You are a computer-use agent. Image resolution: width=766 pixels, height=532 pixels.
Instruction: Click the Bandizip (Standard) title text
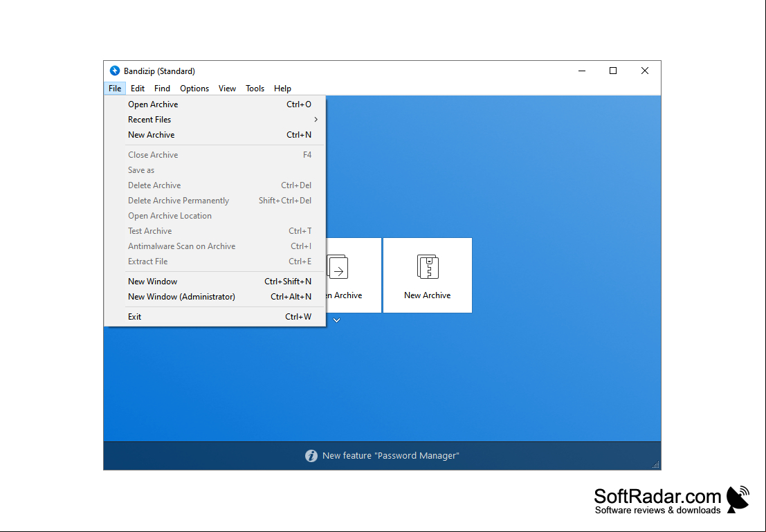[x=159, y=71]
